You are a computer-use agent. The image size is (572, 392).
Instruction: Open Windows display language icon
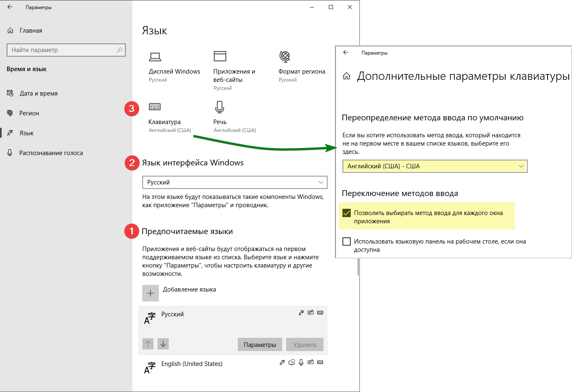click(x=155, y=57)
